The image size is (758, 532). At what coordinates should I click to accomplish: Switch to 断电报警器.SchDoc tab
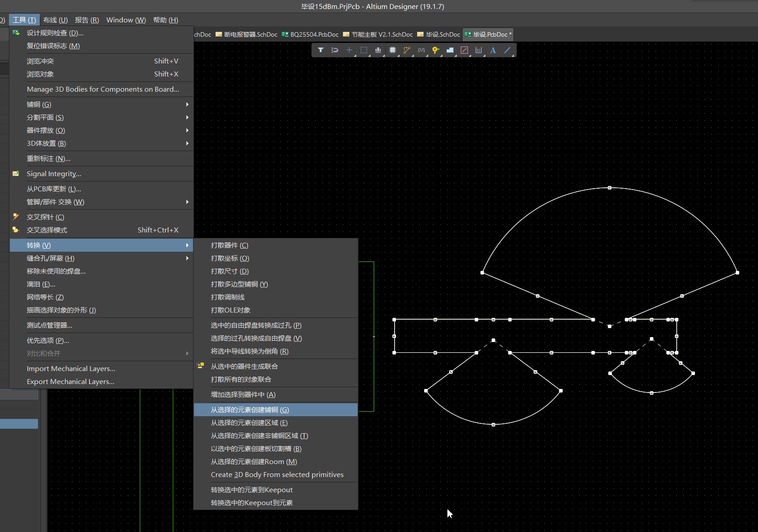[x=246, y=34]
